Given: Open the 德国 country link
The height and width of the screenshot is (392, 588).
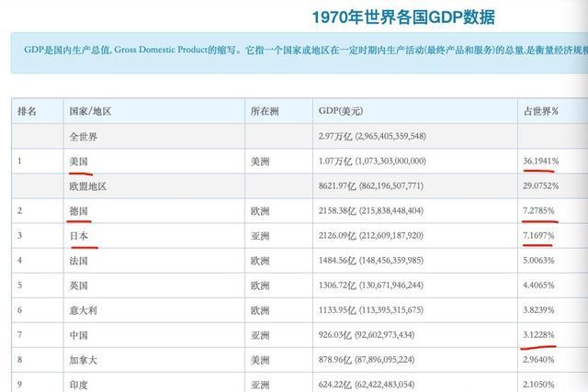Looking at the screenshot, I should point(79,211).
